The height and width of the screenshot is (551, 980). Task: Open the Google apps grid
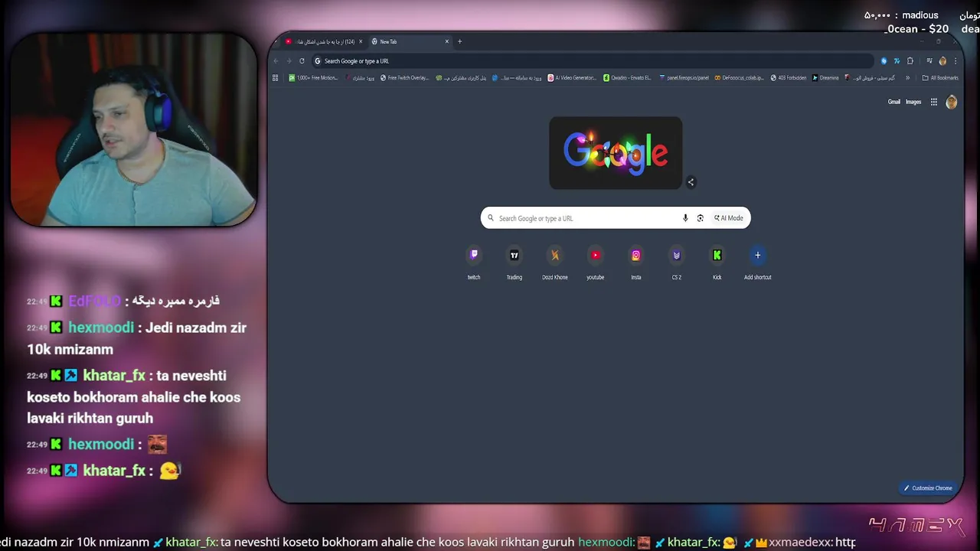934,102
